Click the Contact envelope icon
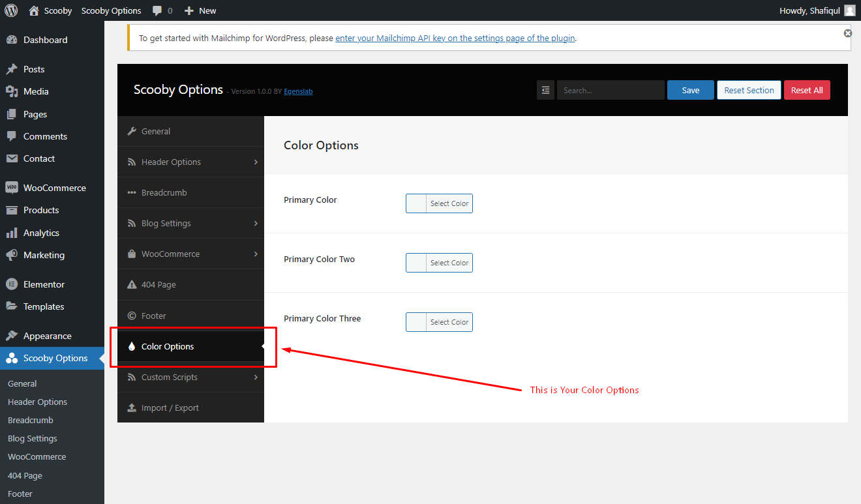Image resolution: width=861 pixels, height=504 pixels. pyautogui.click(x=12, y=158)
